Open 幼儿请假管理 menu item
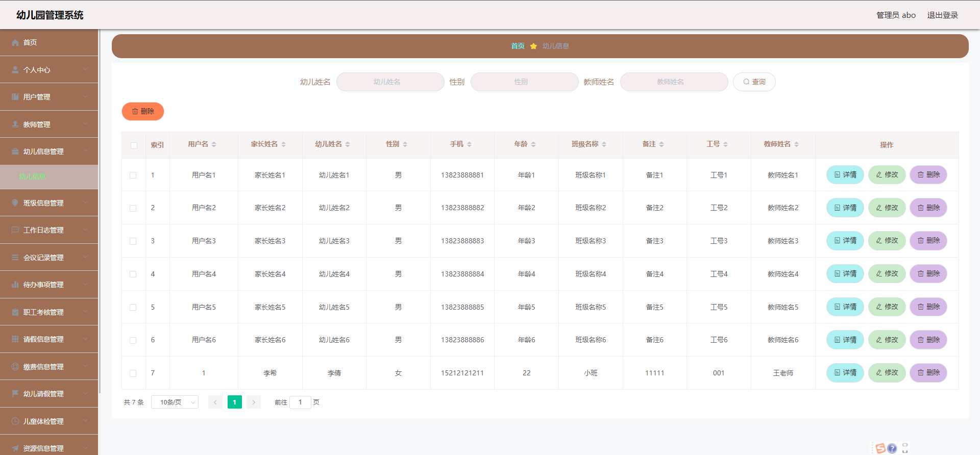This screenshot has height=455, width=980. point(49,394)
